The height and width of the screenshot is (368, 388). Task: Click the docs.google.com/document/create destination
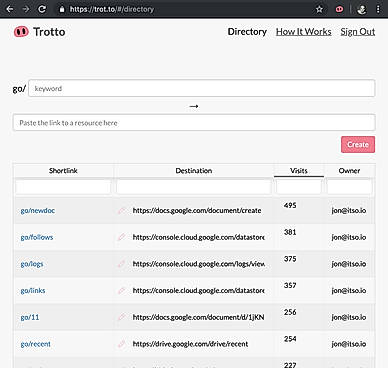point(197,210)
